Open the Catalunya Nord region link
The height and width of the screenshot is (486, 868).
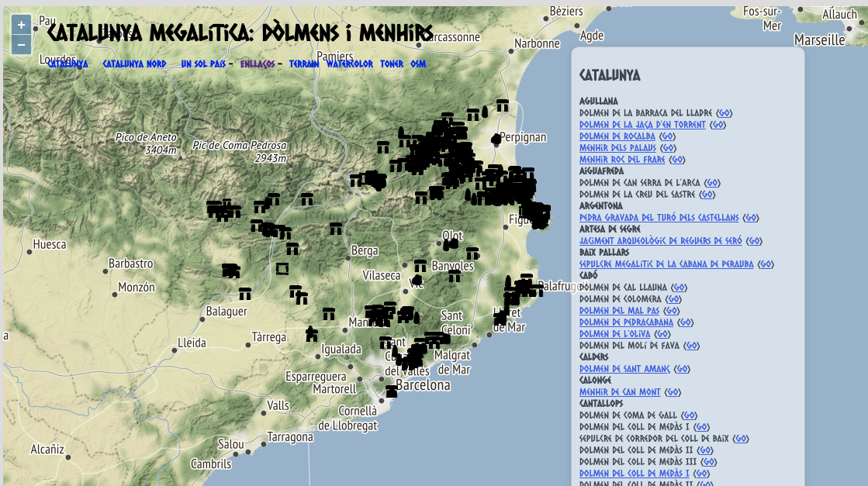coord(134,64)
